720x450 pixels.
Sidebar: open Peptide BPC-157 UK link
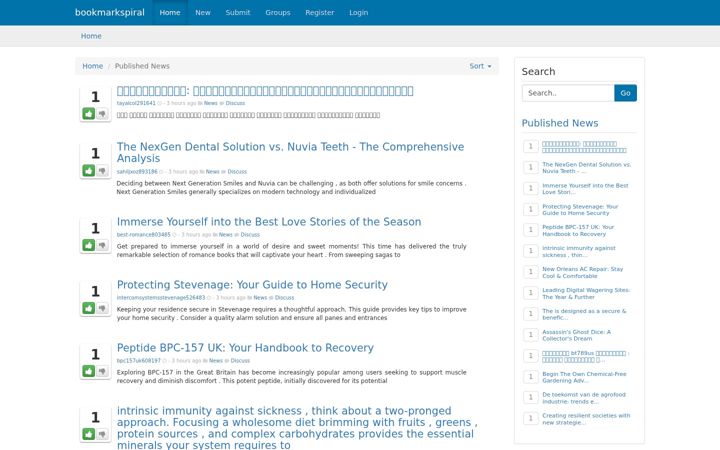(x=578, y=231)
